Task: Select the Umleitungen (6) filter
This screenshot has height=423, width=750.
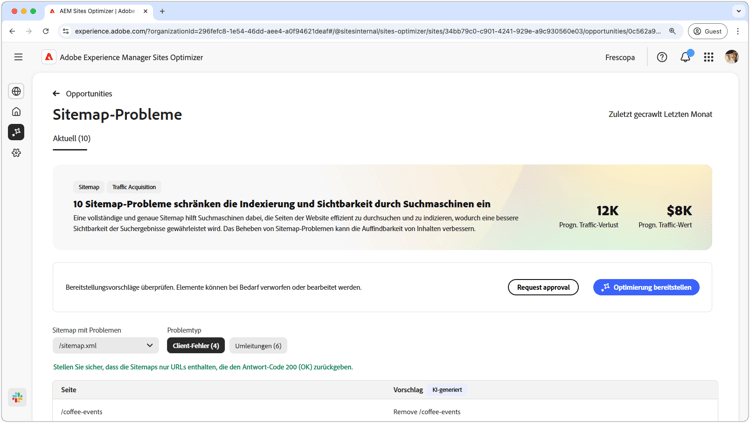Action: click(258, 345)
